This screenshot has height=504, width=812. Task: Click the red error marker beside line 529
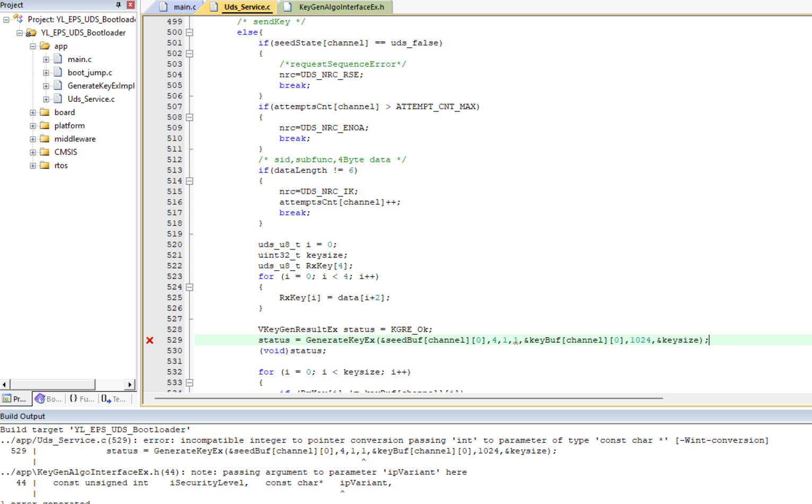coord(150,340)
